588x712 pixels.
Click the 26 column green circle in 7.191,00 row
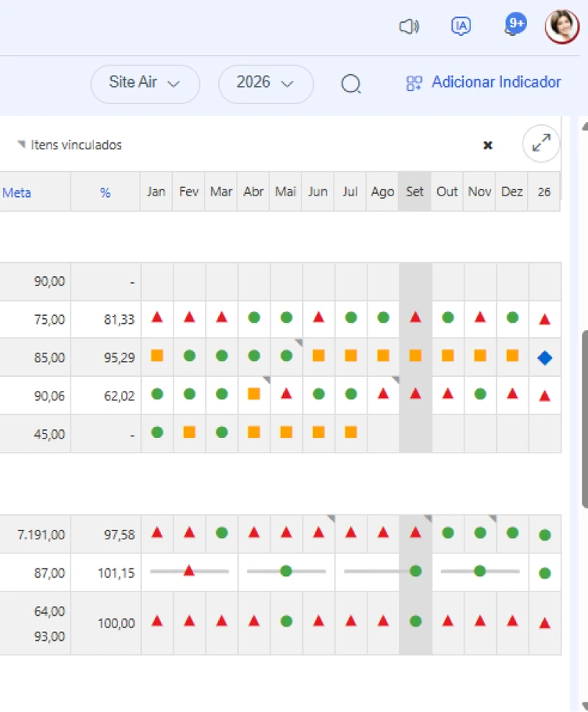tap(545, 535)
